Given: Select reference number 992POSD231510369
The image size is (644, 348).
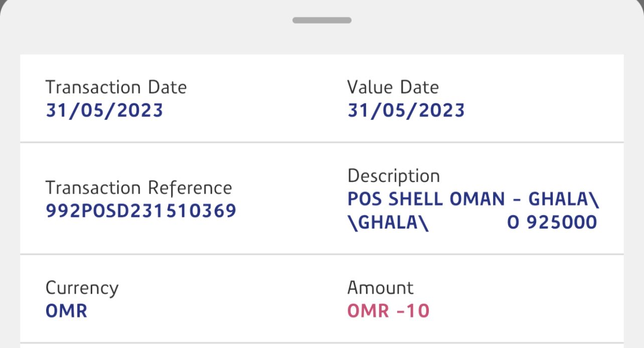Looking at the screenshot, I should click(141, 211).
